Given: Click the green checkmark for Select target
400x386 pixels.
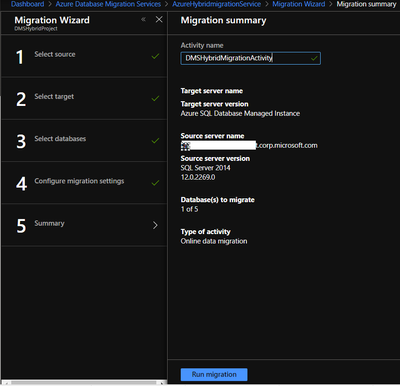Looking at the screenshot, I should (155, 98).
